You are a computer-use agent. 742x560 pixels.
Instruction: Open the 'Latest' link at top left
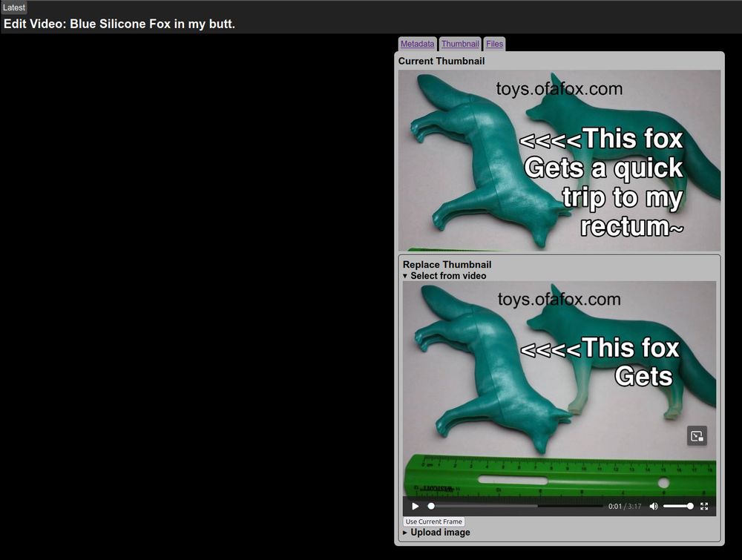click(x=13, y=7)
